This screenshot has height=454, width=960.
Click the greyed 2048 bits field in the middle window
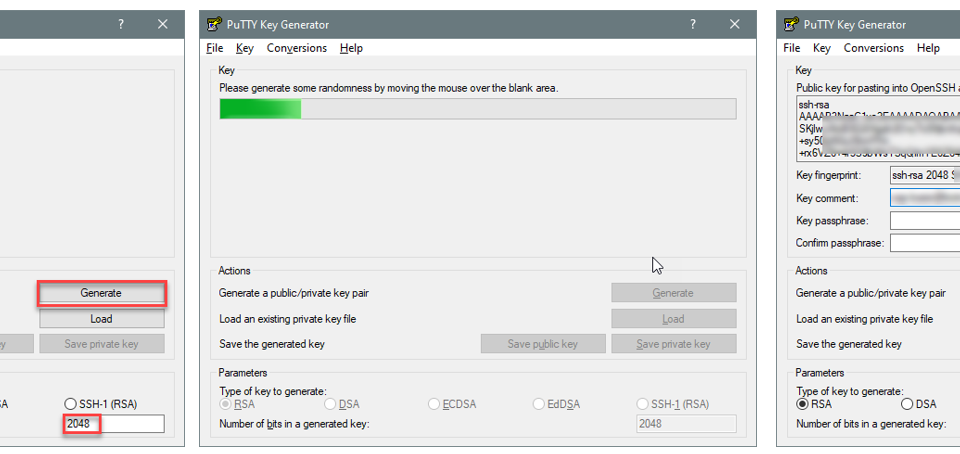point(686,423)
